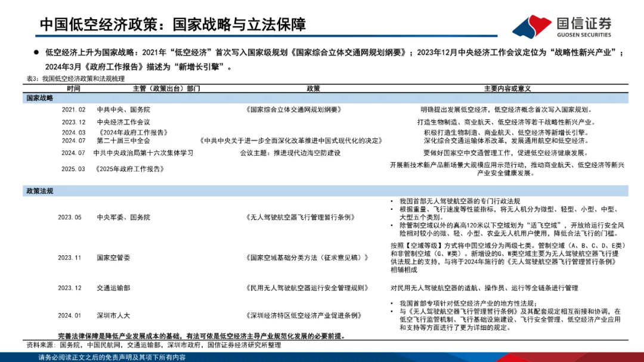Image resolution: width=644 pixels, height=362 pixels.
Task: Select the 政策法规 section row
Action: (x=326, y=191)
